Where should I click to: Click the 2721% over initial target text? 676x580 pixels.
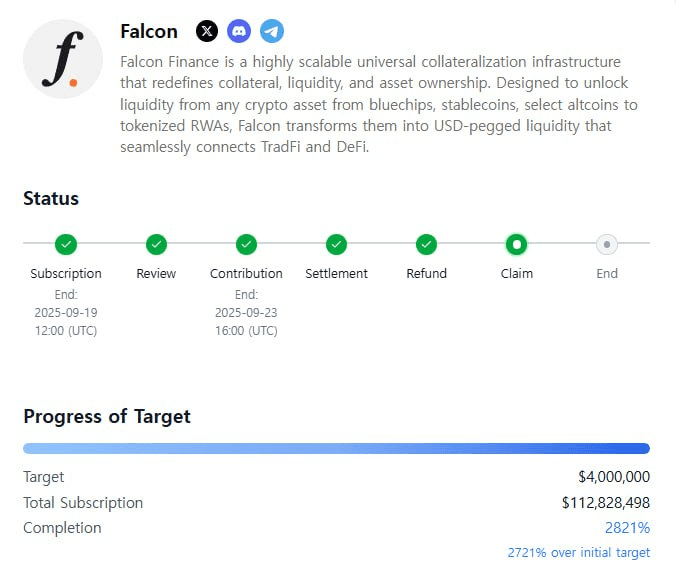click(579, 552)
